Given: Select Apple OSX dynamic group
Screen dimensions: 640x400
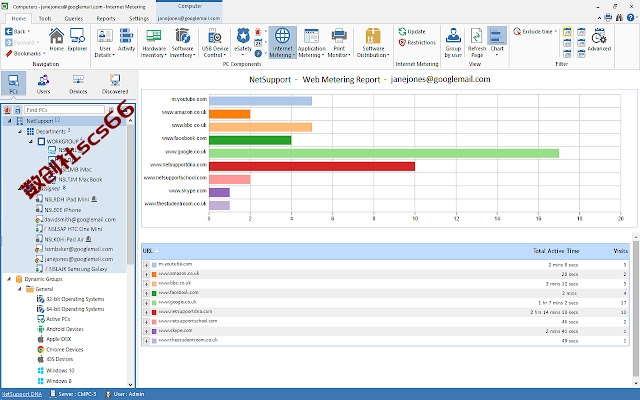Looking at the screenshot, I should coord(58,339).
